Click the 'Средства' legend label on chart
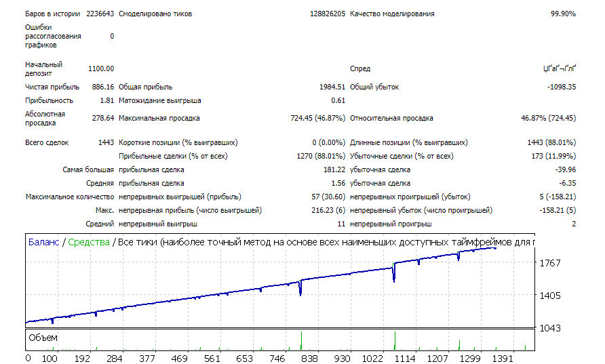Image resolution: width=605 pixels, height=364 pixels. pyautogui.click(x=89, y=243)
